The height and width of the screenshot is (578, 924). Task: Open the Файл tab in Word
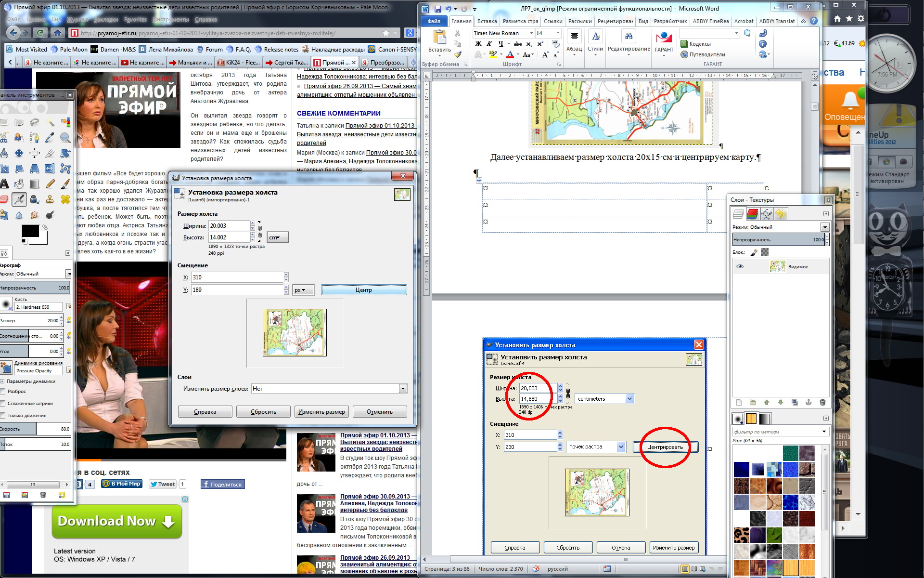pyautogui.click(x=434, y=21)
